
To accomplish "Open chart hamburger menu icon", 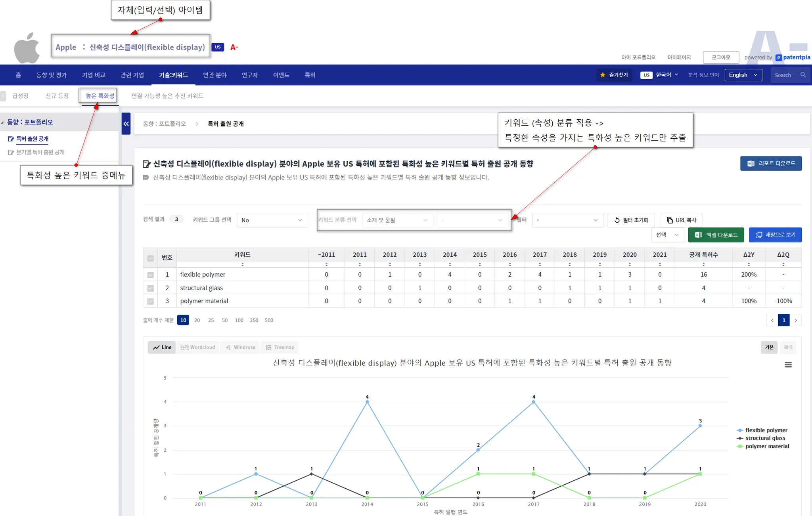I will (788, 365).
